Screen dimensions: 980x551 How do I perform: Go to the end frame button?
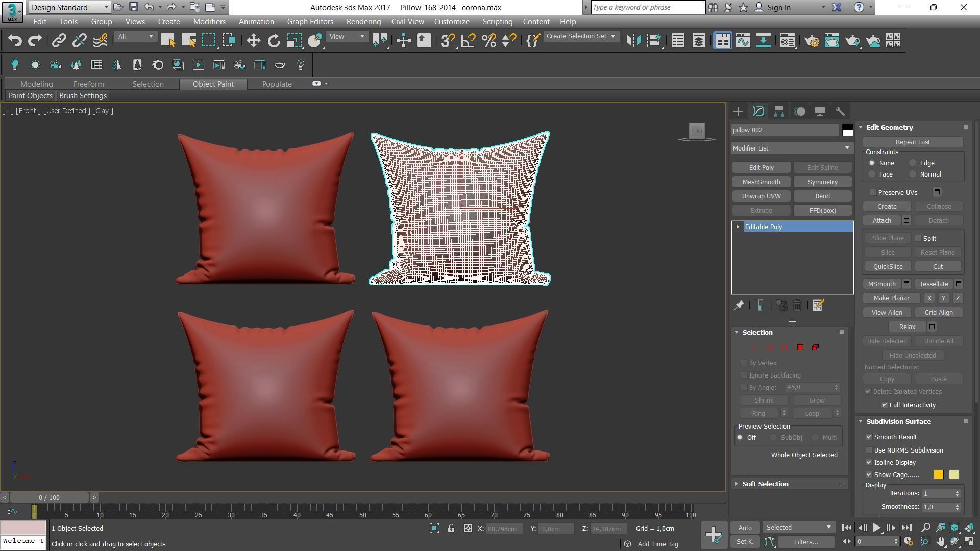[x=906, y=528]
